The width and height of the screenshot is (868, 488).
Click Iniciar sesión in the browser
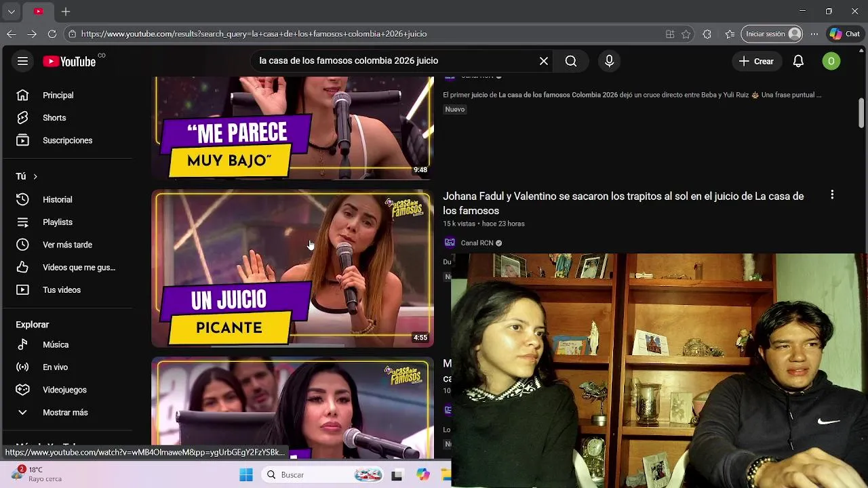tap(772, 34)
